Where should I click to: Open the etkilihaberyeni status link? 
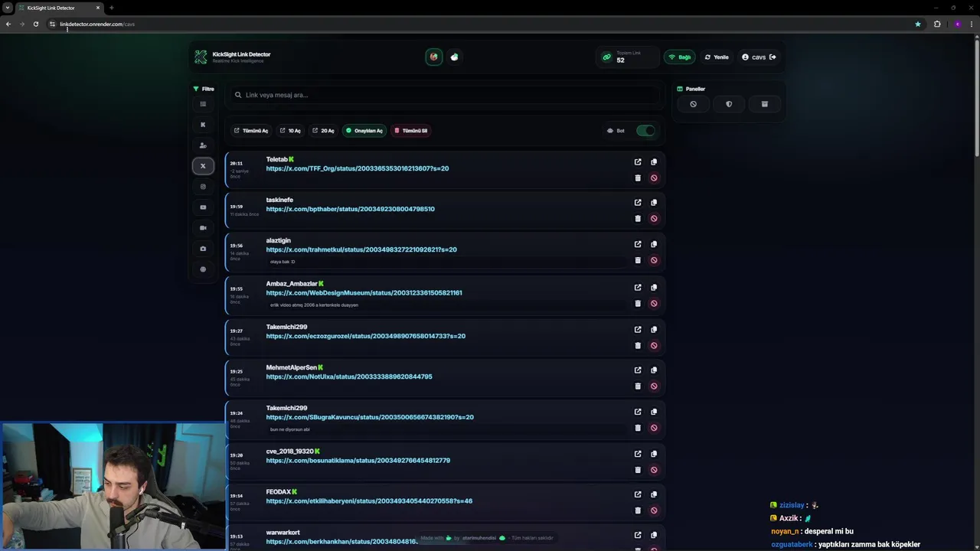tap(369, 501)
